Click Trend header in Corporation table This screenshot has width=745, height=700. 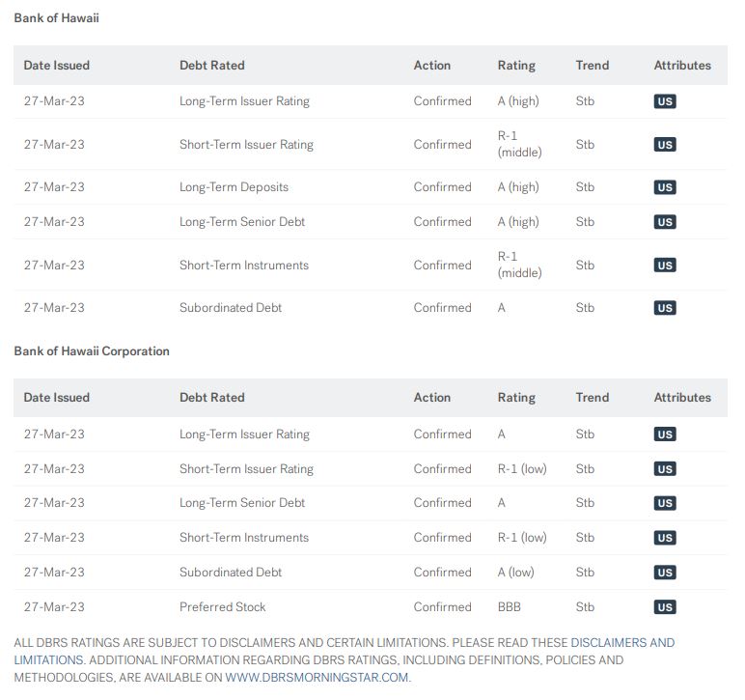[592, 397]
